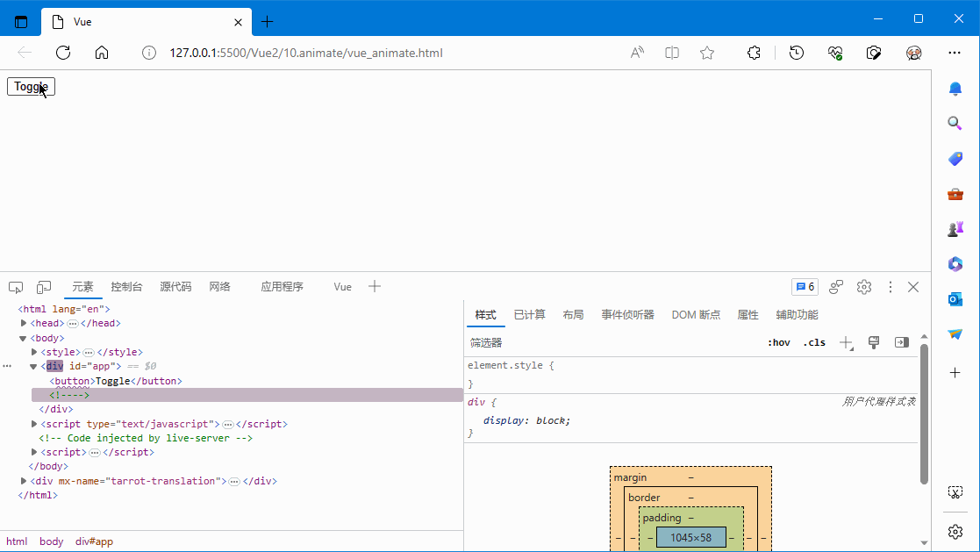Click the address bar URL

(305, 54)
